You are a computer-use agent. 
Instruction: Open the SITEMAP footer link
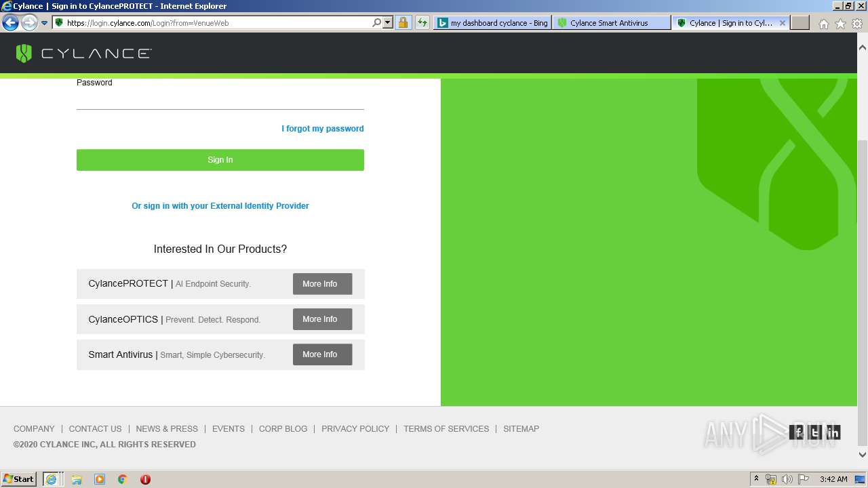[521, 429]
